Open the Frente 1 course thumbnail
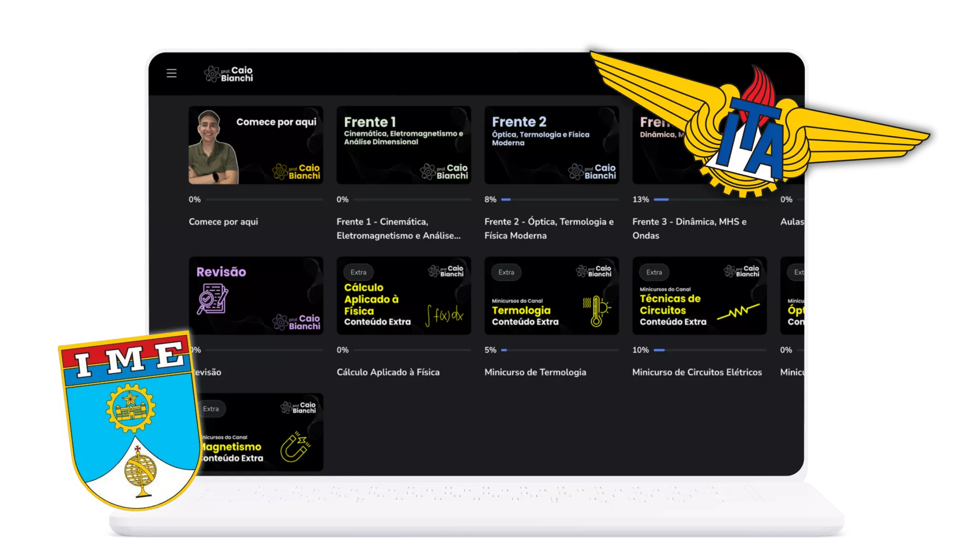This screenshot has height=560, width=979. [x=403, y=145]
